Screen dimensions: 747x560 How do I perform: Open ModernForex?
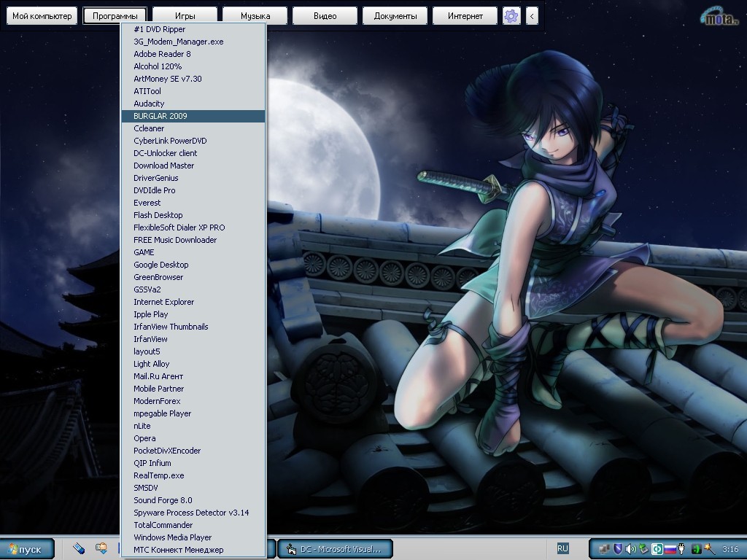click(193, 401)
